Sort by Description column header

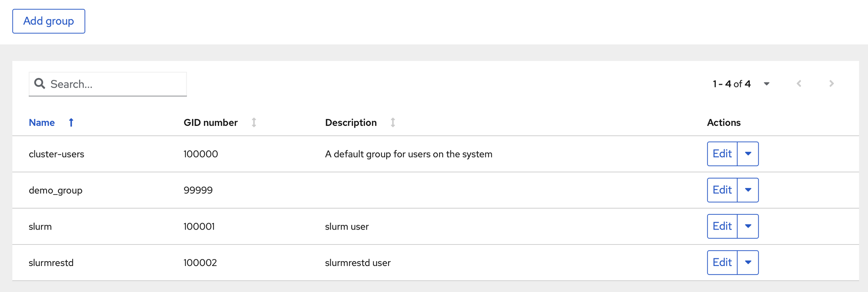pyautogui.click(x=351, y=122)
